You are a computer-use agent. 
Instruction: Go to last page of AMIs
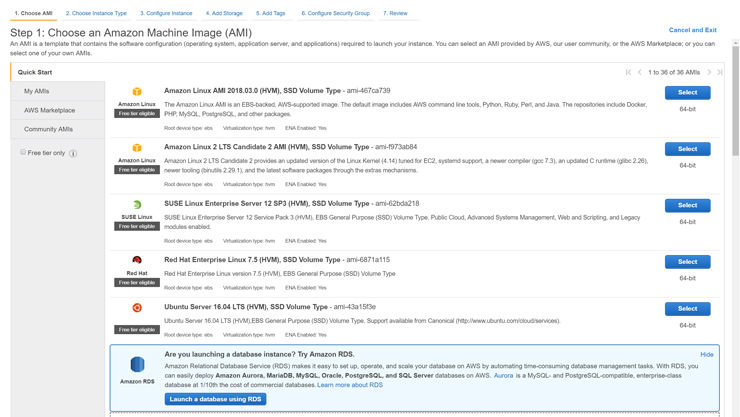pyautogui.click(x=720, y=72)
